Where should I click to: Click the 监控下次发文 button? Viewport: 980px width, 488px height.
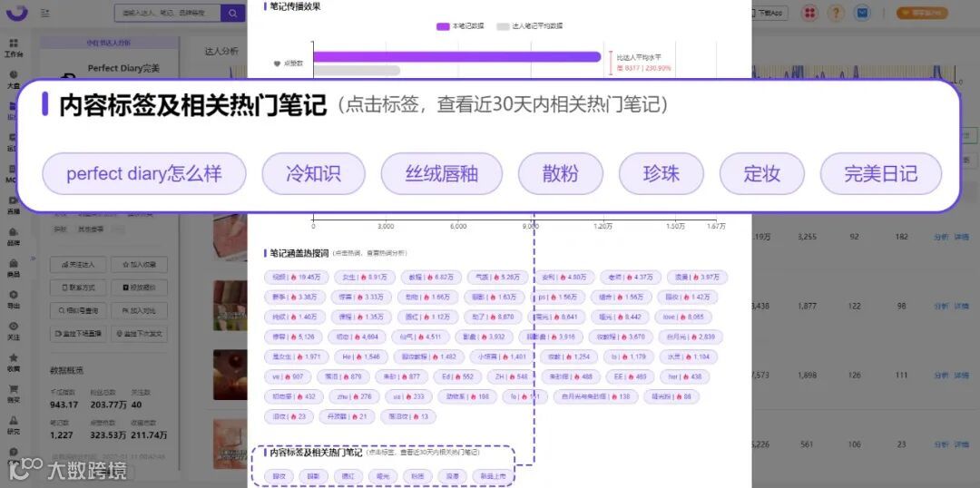point(140,333)
